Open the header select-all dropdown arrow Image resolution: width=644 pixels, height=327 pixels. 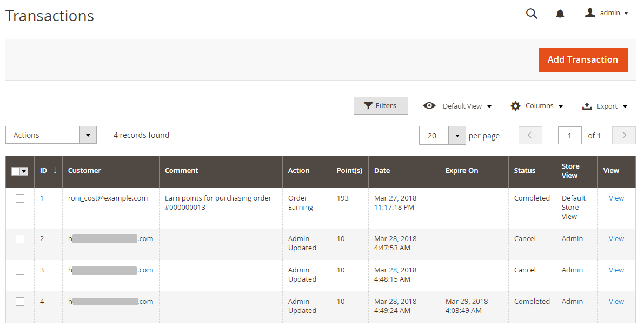pos(24,171)
